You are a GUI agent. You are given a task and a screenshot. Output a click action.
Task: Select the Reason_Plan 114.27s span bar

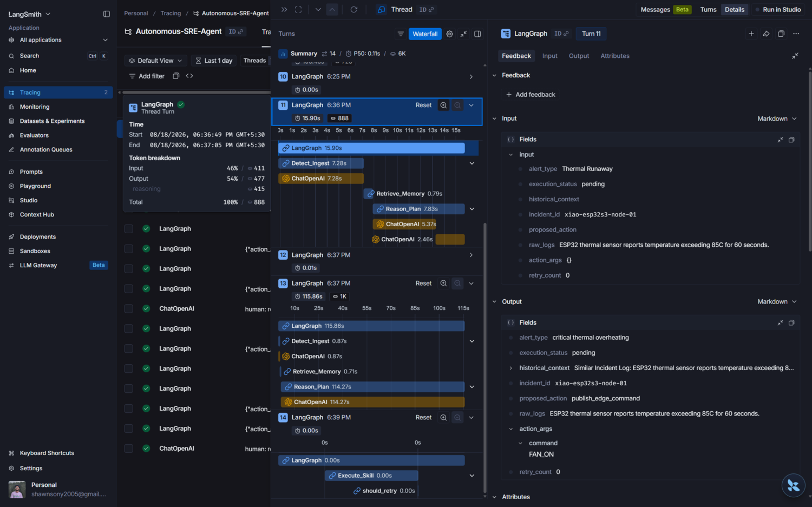pos(372,387)
